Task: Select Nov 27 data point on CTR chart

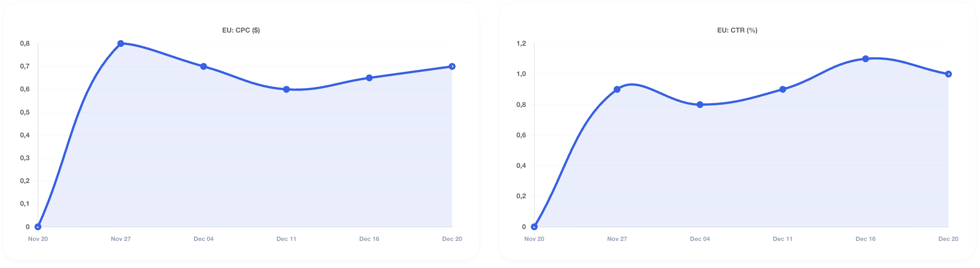Action: 617,89
